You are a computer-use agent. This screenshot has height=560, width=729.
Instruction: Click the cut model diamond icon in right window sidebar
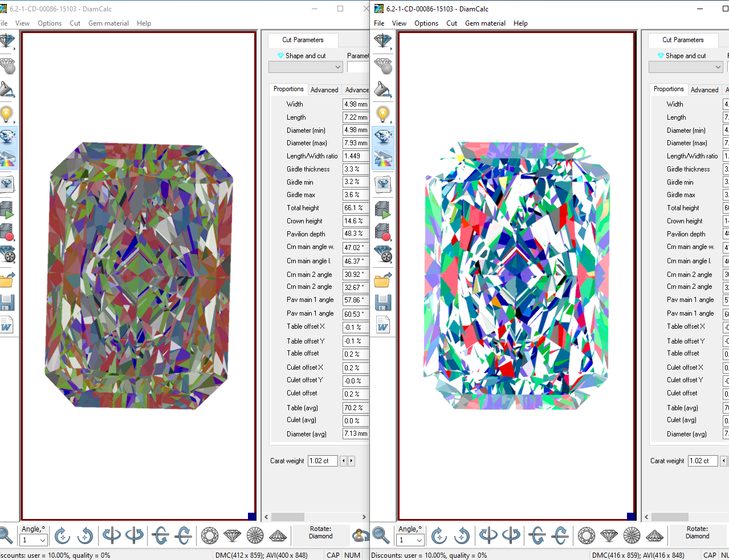[382, 42]
